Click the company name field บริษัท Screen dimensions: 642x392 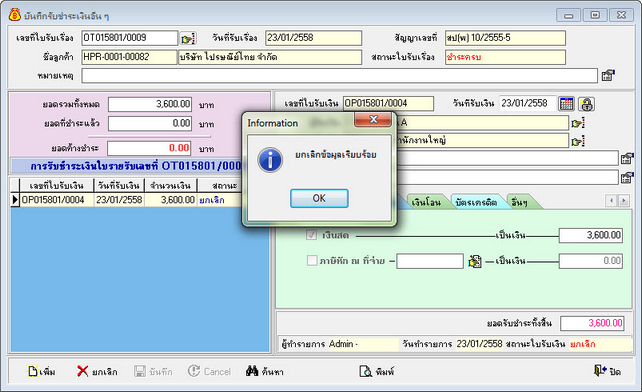270,57
